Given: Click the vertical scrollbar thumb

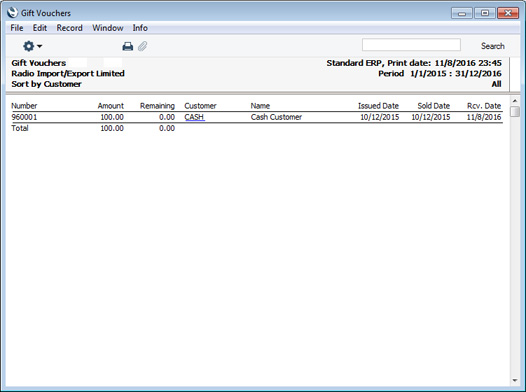Looking at the screenshot, I should click(x=515, y=111).
